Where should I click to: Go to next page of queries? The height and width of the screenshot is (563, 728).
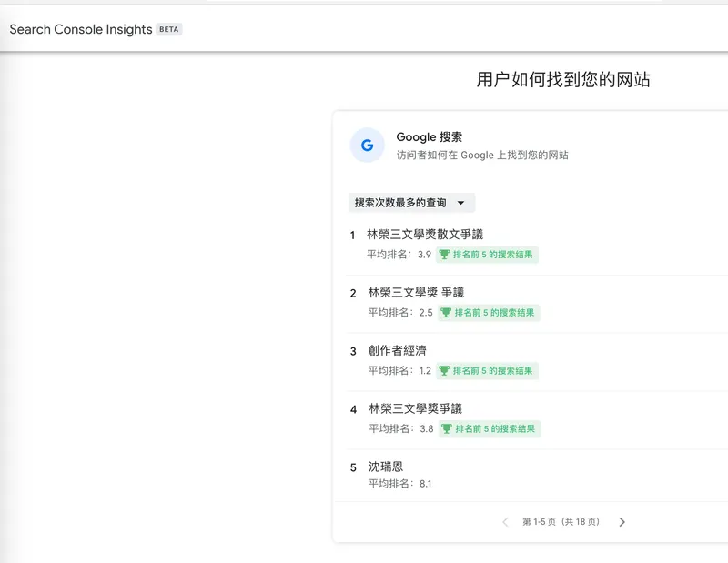click(622, 522)
